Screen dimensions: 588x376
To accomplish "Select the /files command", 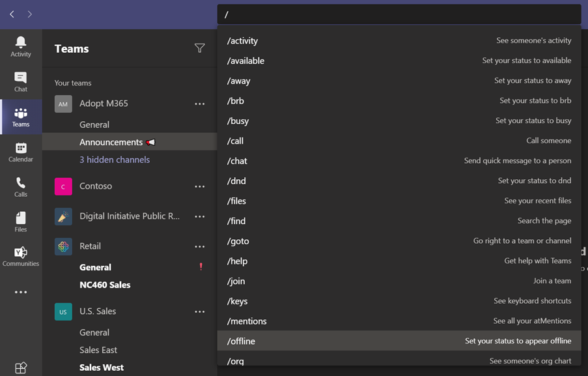I will coord(399,201).
